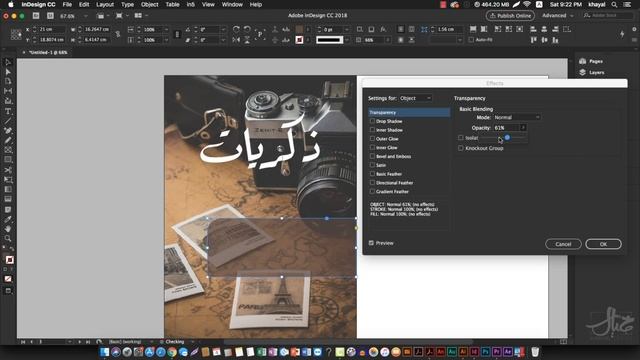Click OK in the Effects dialog
Screen dimensions: 640x360
[603, 244]
